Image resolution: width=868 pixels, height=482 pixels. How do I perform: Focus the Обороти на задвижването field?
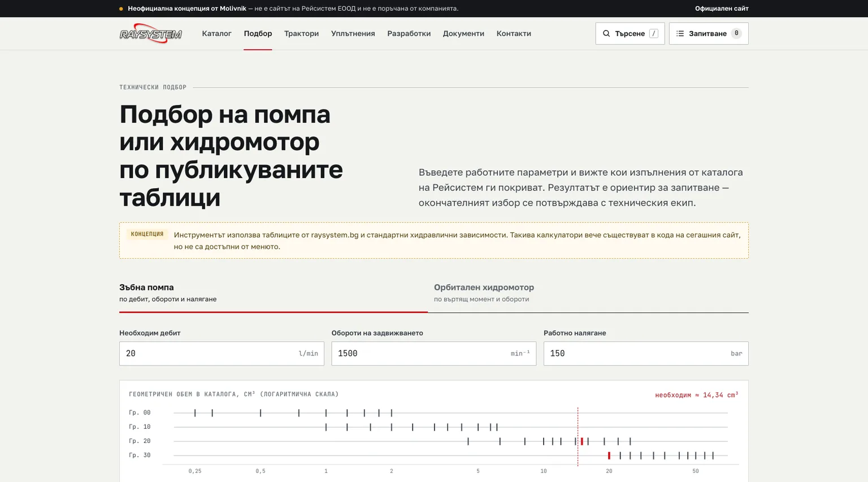(x=433, y=353)
